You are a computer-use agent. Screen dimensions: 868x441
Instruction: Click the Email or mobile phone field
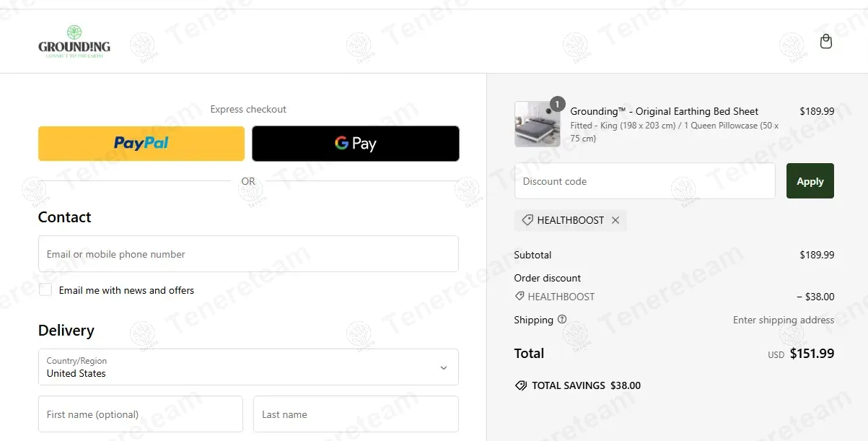[x=247, y=254]
